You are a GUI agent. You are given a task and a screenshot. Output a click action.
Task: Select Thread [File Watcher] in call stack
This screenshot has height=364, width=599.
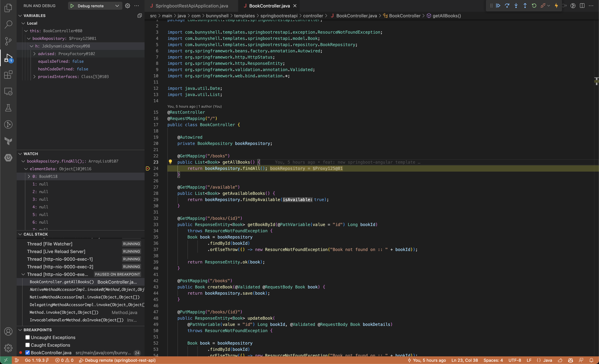pyautogui.click(x=81, y=244)
